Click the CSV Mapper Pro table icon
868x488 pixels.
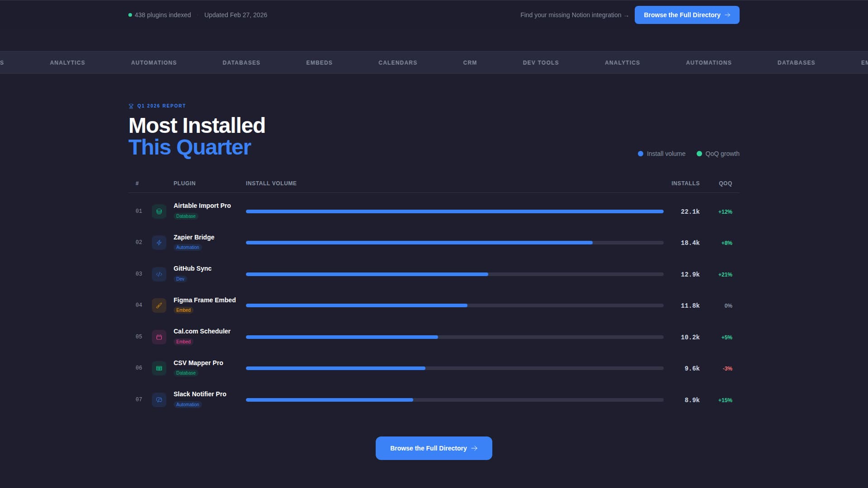point(159,368)
